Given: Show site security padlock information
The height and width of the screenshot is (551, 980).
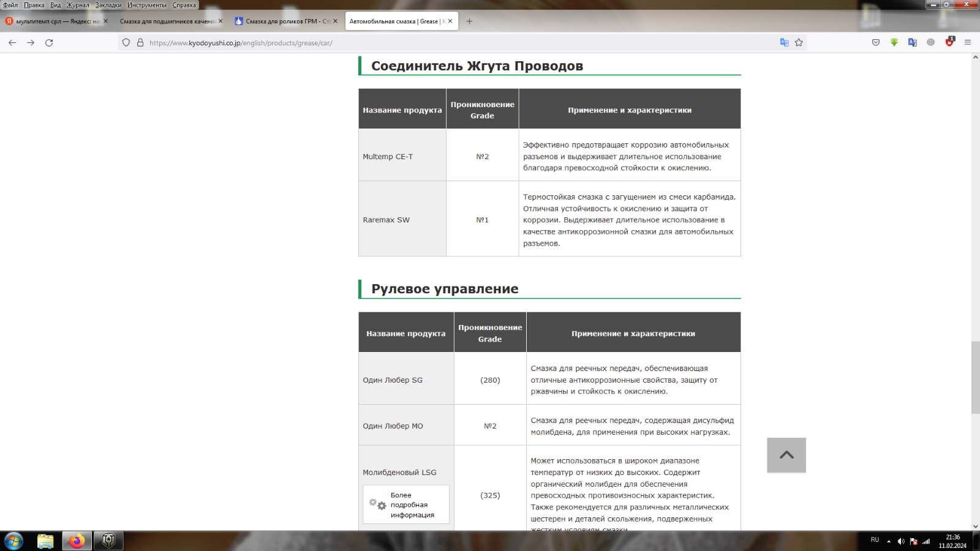Looking at the screenshot, I should click(140, 43).
